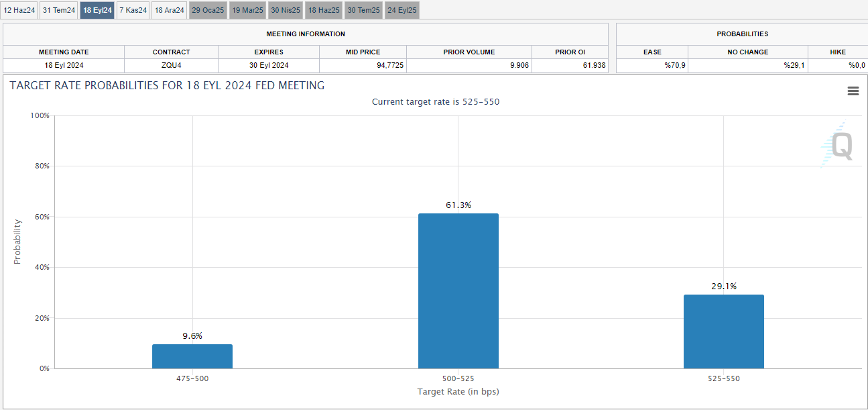The width and height of the screenshot is (868, 410).
Task: Open the 7 Kas24 meeting tab
Action: tap(133, 10)
